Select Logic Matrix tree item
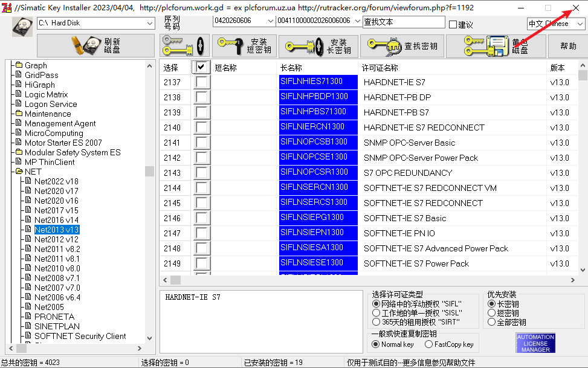 click(x=46, y=94)
